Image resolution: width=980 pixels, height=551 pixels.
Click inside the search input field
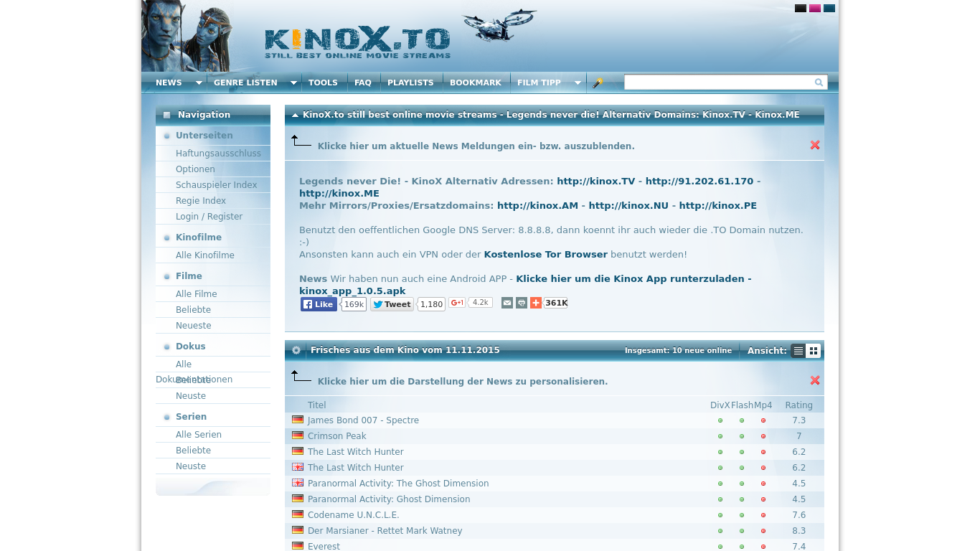tap(717, 82)
